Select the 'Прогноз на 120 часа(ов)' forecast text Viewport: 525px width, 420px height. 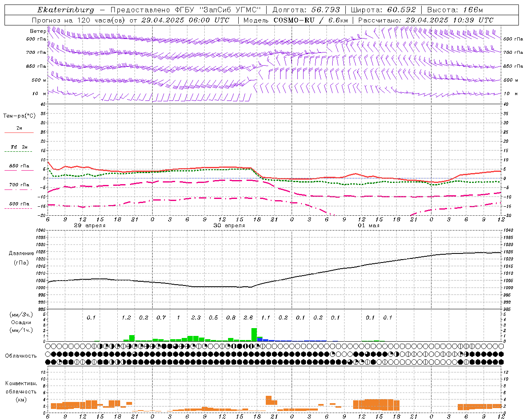coord(79,20)
